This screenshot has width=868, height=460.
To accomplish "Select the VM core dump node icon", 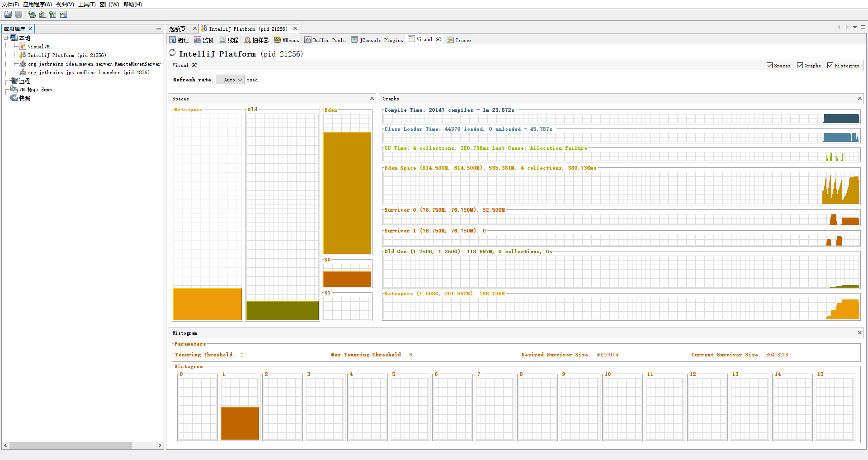I will click(x=14, y=90).
